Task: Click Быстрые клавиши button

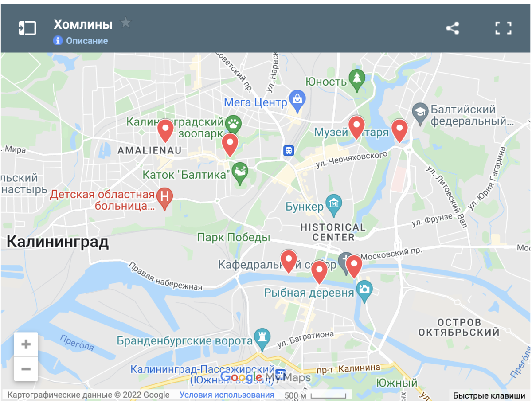Action: [489, 395]
